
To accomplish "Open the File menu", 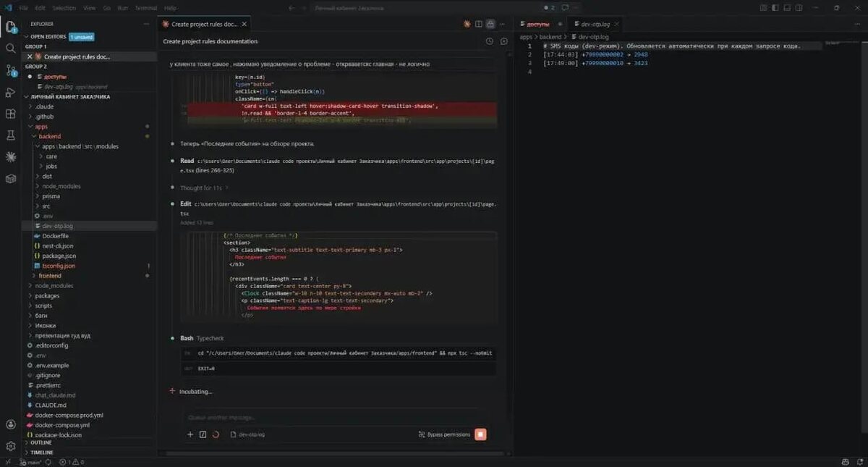I will pyautogui.click(x=23, y=7).
